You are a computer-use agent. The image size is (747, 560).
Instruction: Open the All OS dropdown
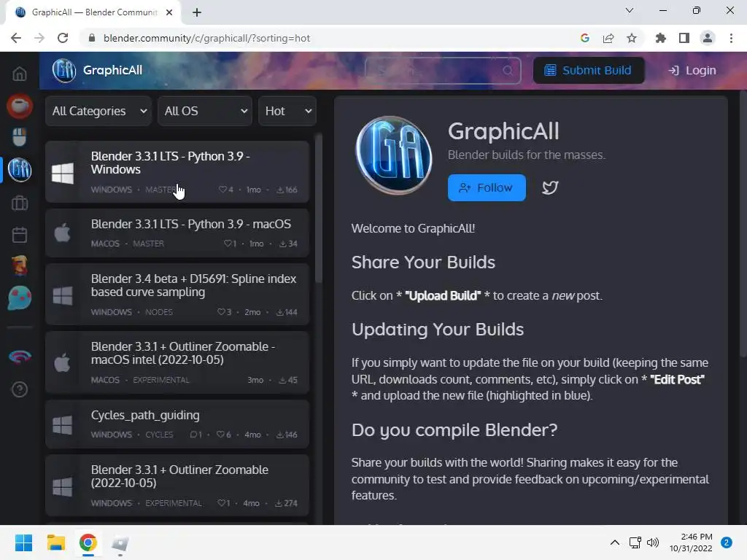click(x=205, y=111)
